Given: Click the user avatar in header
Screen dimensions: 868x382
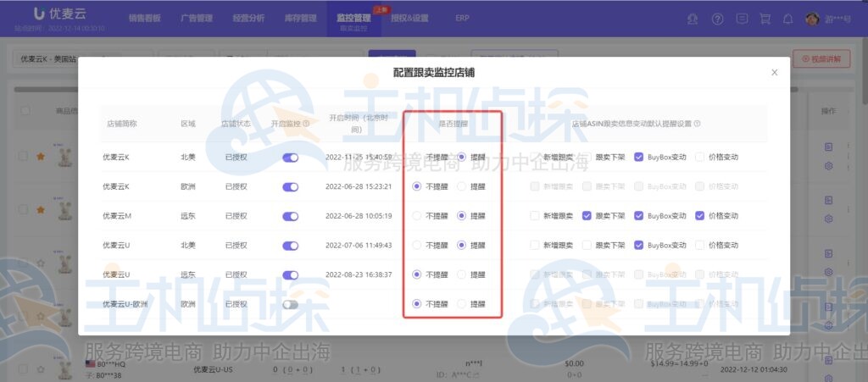Looking at the screenshot, I should (812, 19).
